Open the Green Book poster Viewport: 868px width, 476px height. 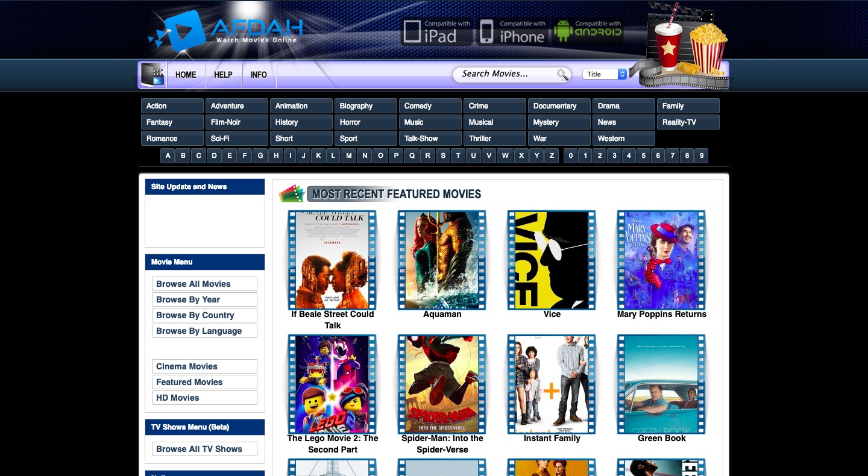(x=661, y=384)
